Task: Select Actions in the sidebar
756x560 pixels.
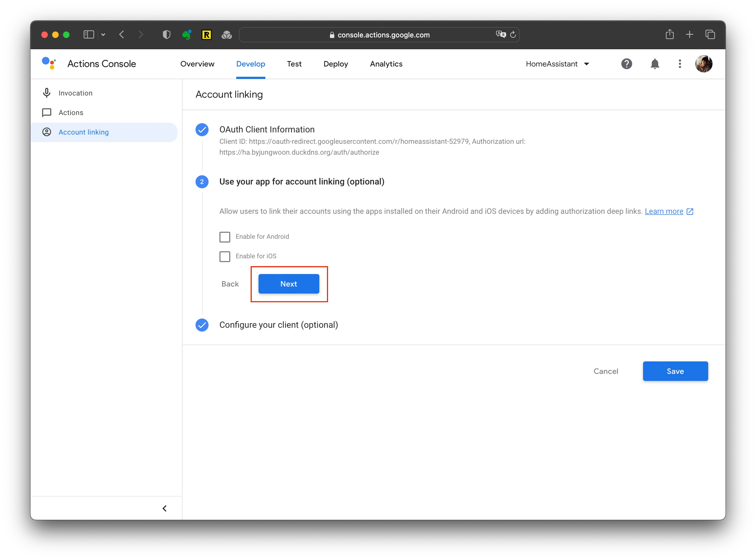Action: coord(104,113)
